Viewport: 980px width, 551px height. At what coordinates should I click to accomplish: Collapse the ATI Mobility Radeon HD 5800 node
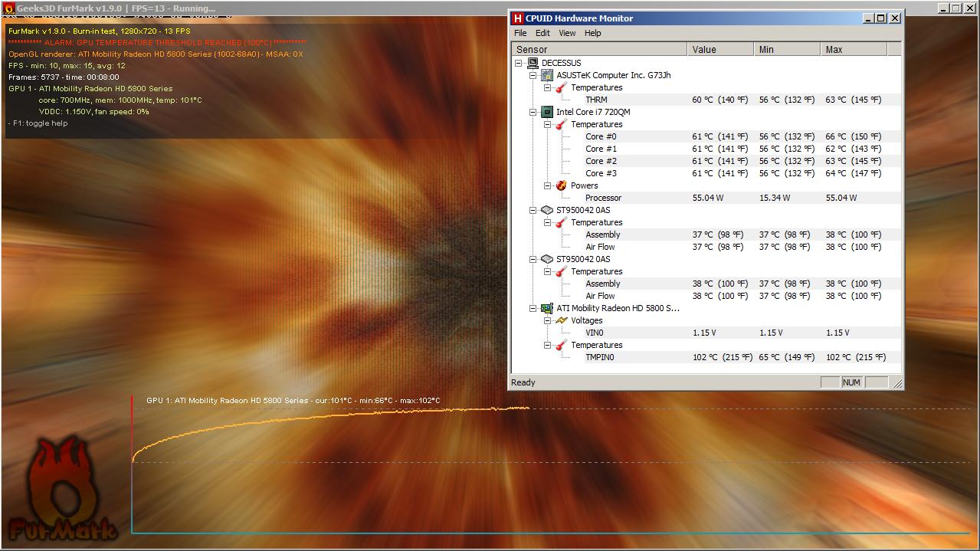[533, 308]
